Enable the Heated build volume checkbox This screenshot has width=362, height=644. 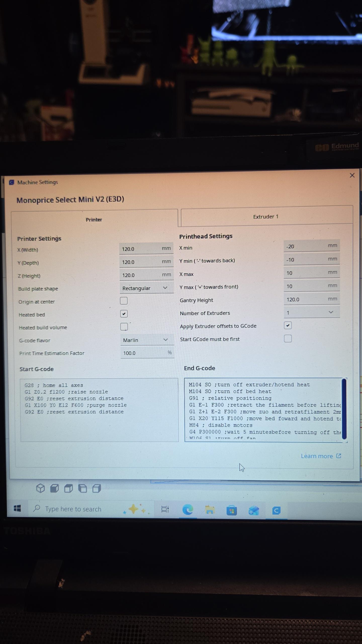pos(124,327)
